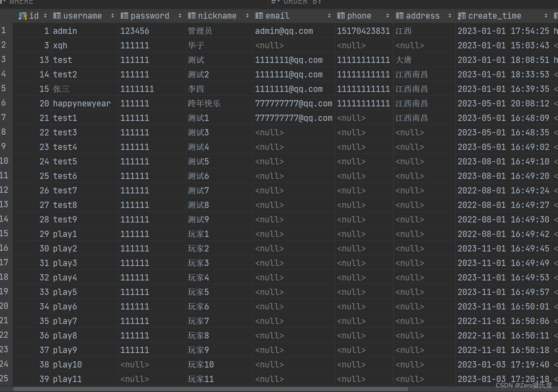Click the id column key icon
This screenshot has width=558, height=392.
pos(23,16)
